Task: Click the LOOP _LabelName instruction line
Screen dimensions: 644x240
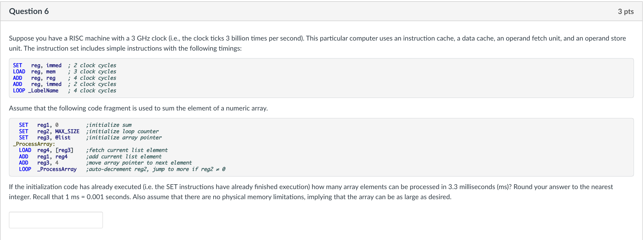Action: point(36,90)
